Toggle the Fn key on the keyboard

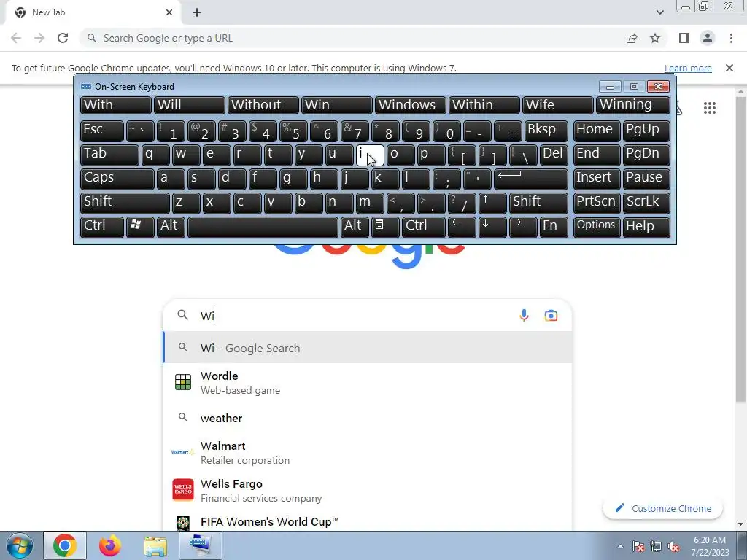pos(554,227)
